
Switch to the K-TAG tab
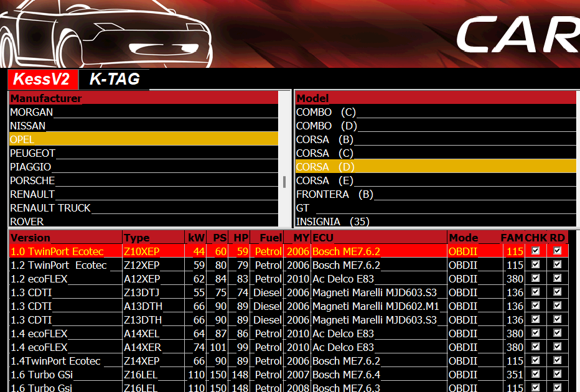pos(115,79)
